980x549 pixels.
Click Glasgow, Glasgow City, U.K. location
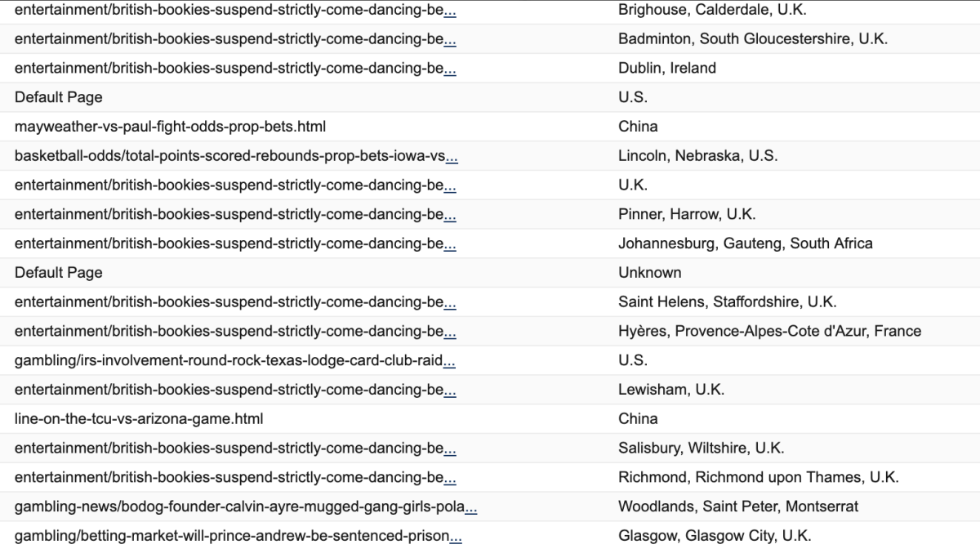pos(715,536)
